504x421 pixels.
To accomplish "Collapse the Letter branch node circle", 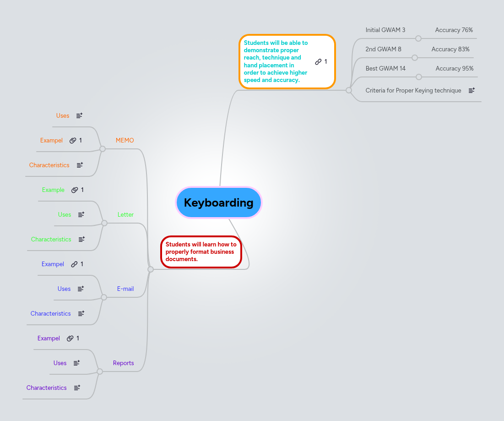I will 104,223.
